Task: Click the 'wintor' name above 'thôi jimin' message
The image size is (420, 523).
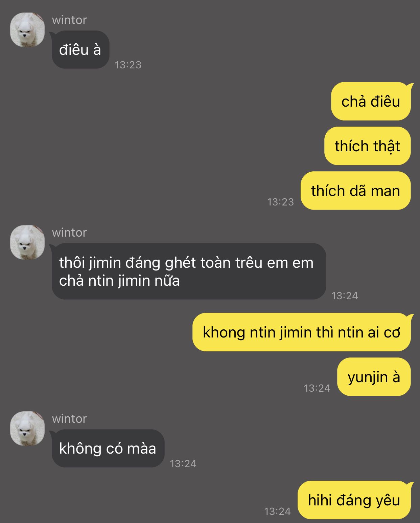Action: pyautogui.click(x=69, y=233)
